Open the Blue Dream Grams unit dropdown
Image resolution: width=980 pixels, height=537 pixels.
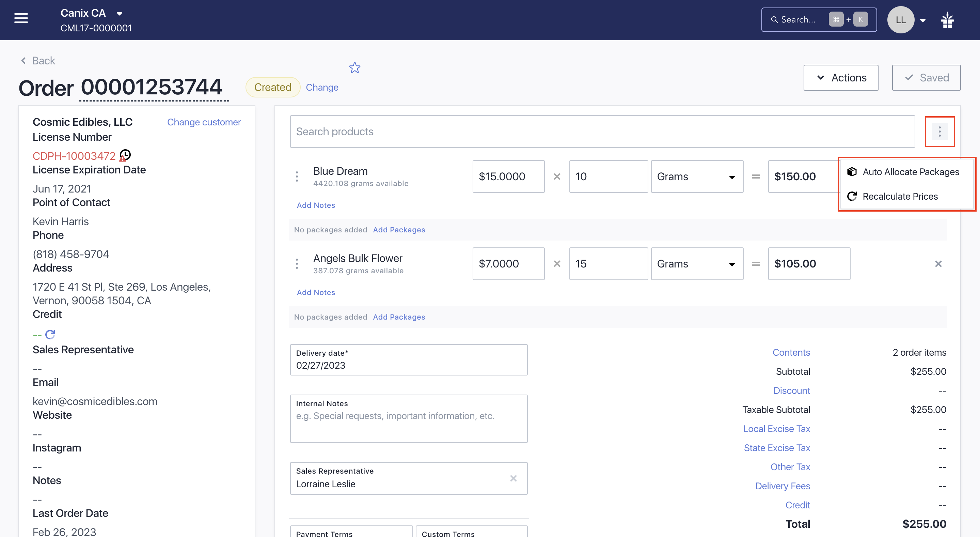pos(697,177)
